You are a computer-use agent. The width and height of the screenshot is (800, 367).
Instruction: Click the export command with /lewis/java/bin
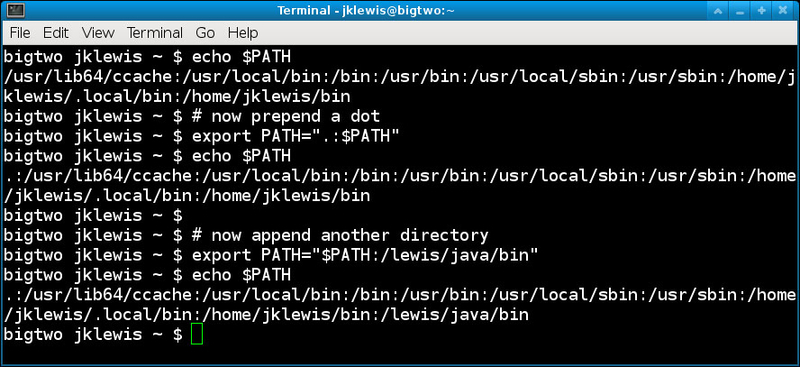pos(365,255)
